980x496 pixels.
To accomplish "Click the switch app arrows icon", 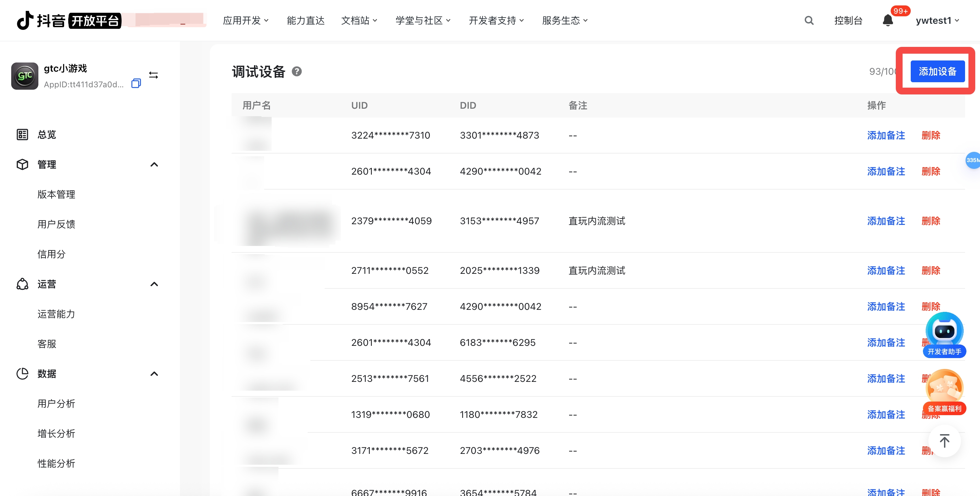I will pos(153,75).
